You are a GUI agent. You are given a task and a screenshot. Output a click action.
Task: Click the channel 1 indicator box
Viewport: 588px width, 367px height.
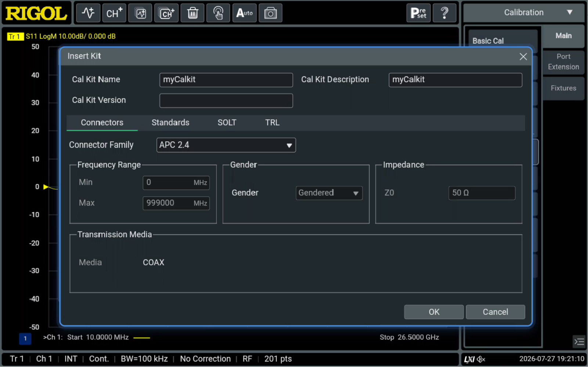tap(25, 338)
